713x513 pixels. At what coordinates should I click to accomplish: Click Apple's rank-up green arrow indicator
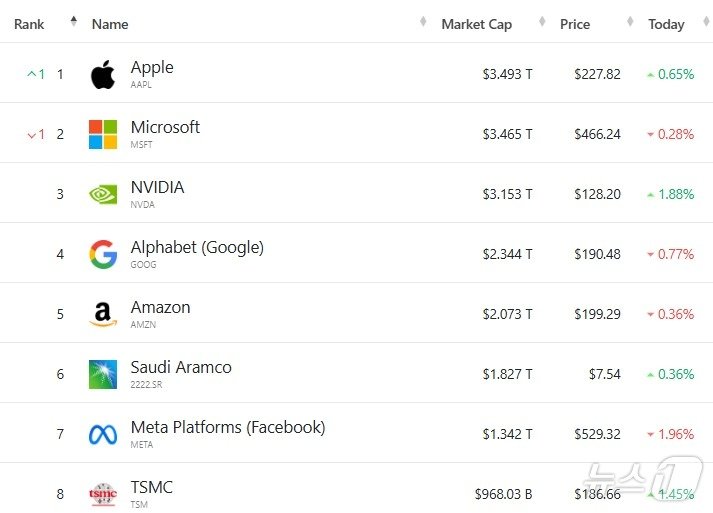click(x=31, y=74)
